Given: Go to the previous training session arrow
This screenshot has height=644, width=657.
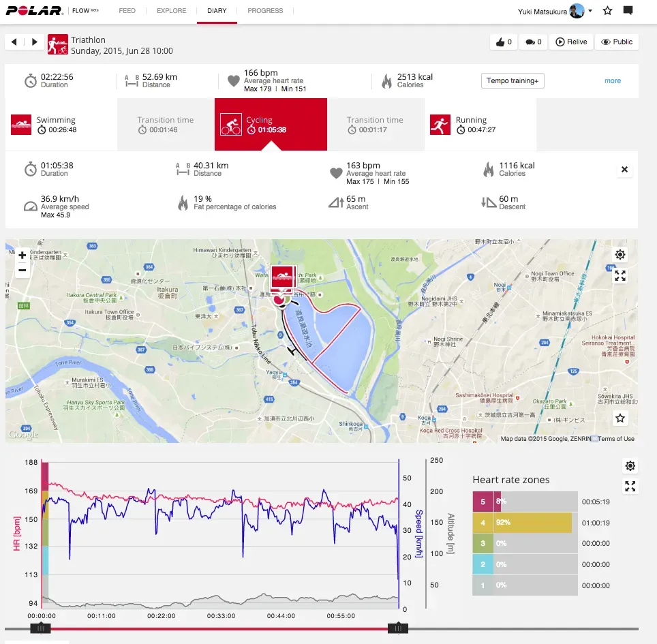Looking at the screenshot, I should [x=15, y=42].
